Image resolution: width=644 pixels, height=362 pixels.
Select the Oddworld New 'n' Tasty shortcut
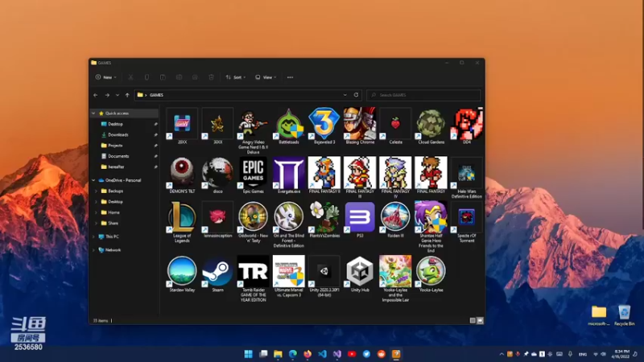click(253, 222)
